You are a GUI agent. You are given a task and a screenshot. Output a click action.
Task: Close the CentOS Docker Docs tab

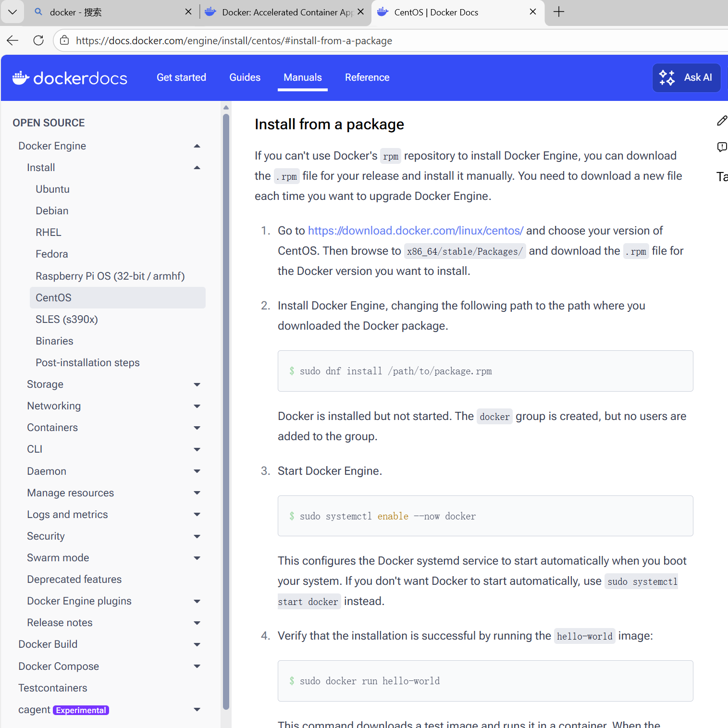(x=532, y=12)
